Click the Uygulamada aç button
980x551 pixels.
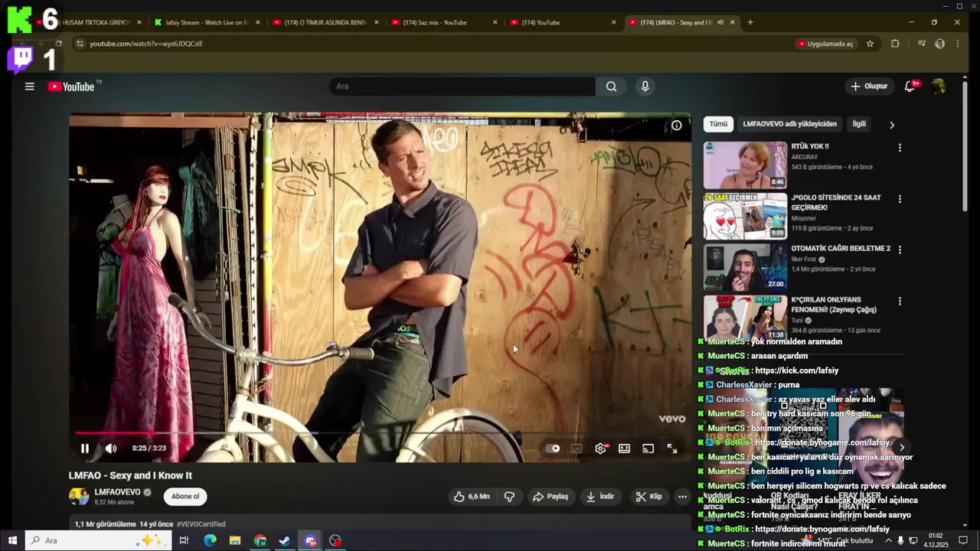click(825, 44)
